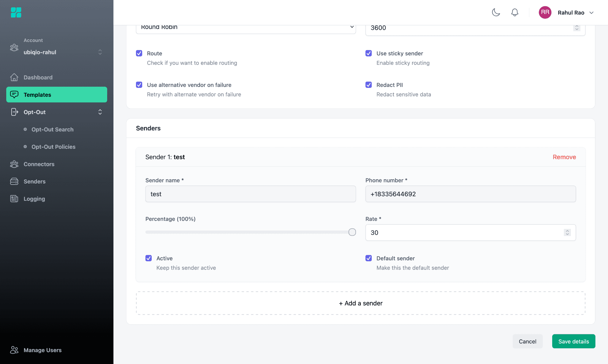The width and height of the screenshot is (608, 364).
Task: Open the Round Robin dropdown
Action: pos(246,28)
